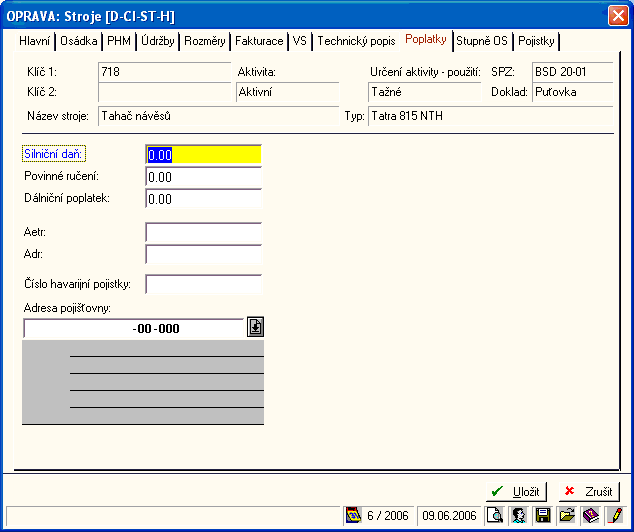
Task: Switch to the Pojistky tab
Action: [x=536, y=41]
